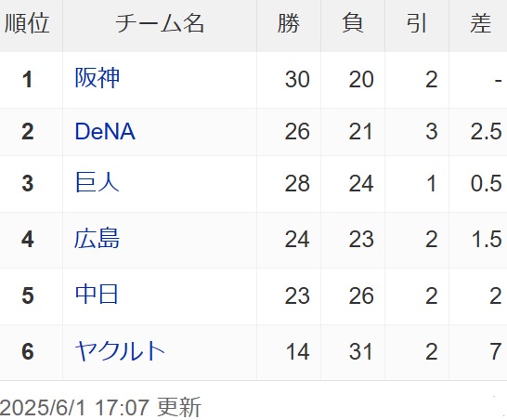Click the チーム名 column header

click(x=160, y=23)
